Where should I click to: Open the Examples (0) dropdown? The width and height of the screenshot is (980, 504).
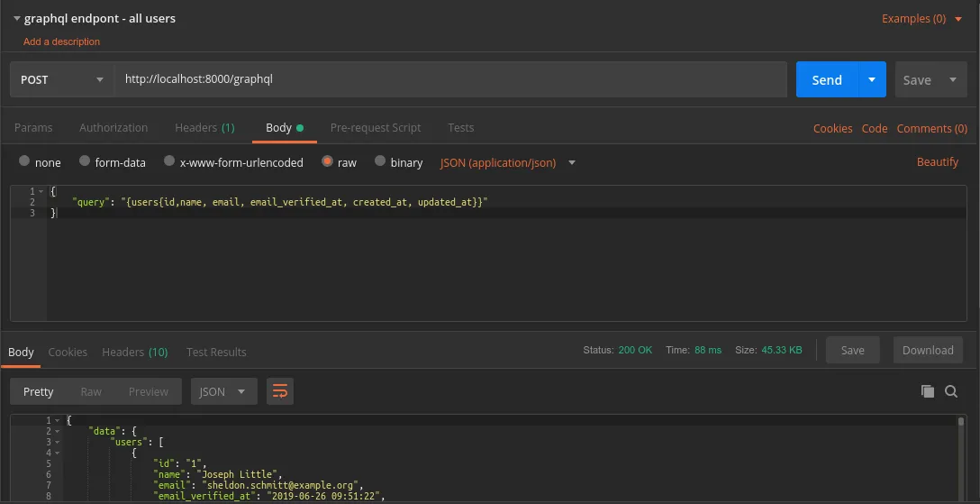(x=921, y=19)
